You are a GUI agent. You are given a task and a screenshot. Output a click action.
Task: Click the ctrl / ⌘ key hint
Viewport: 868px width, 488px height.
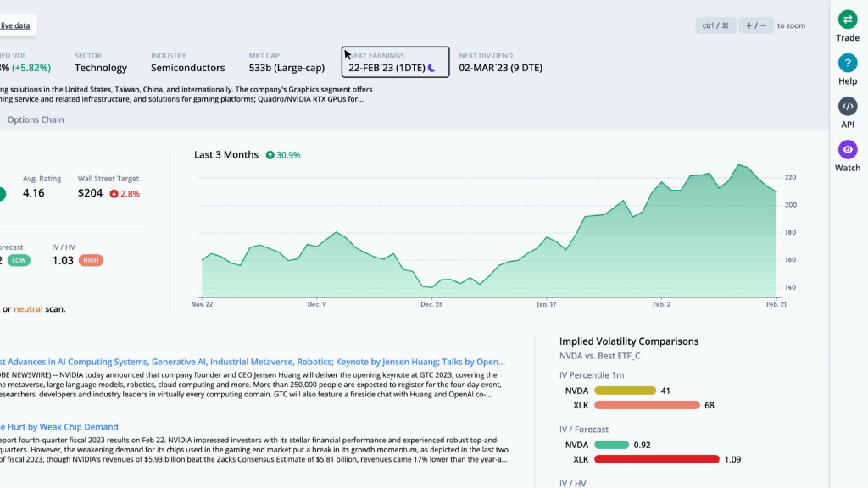715,25
